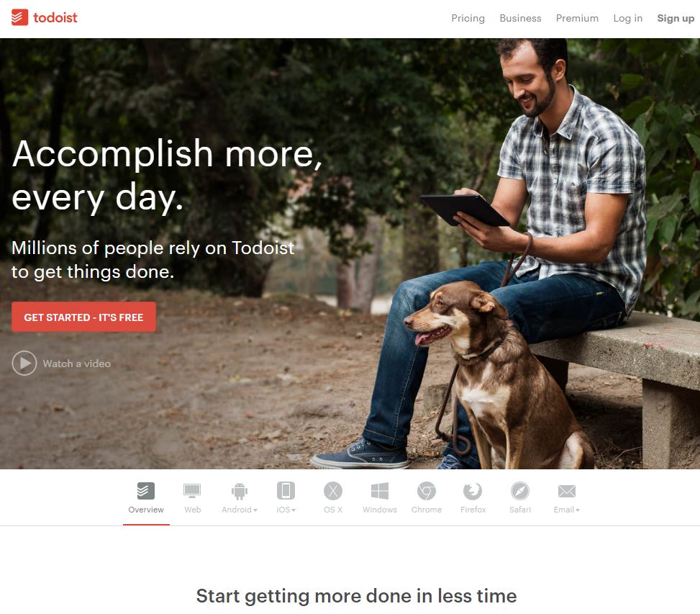Select the Windows logo icon
Image resolution: width=700 pixels, height=614 pixels.
click(x=380, y=491)
